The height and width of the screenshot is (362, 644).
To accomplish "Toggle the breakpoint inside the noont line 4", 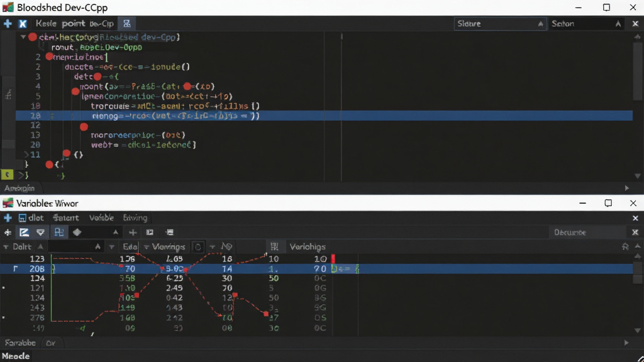I will [x=187, y=86].
